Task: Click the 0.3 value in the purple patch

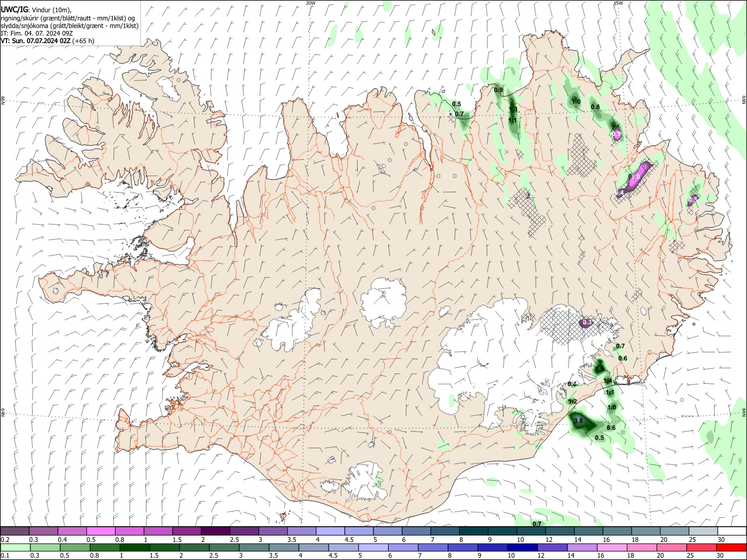Action: pyautogui.click(x=588, y=323)
